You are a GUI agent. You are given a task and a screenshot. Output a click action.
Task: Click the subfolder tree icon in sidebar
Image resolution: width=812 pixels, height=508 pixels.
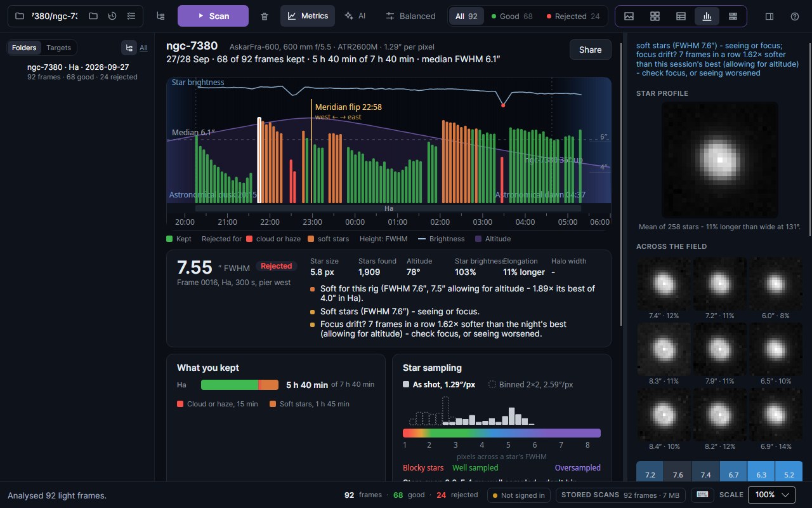[129, 48]
